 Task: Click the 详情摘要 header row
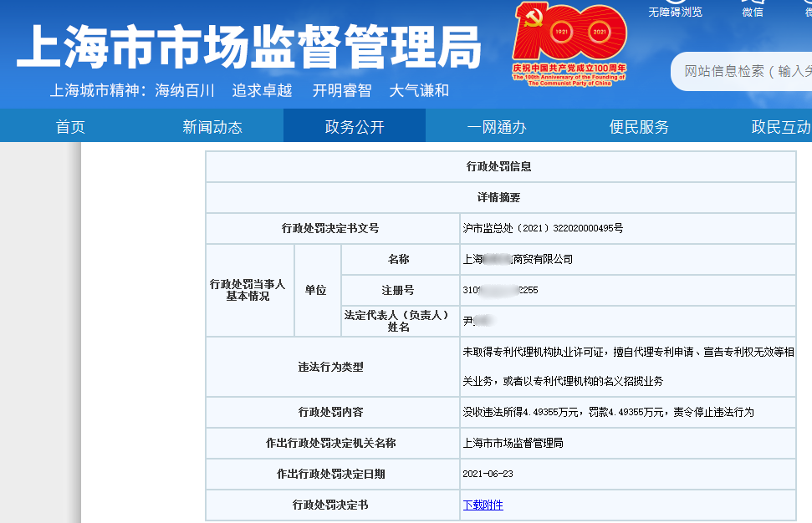point(500,198)
